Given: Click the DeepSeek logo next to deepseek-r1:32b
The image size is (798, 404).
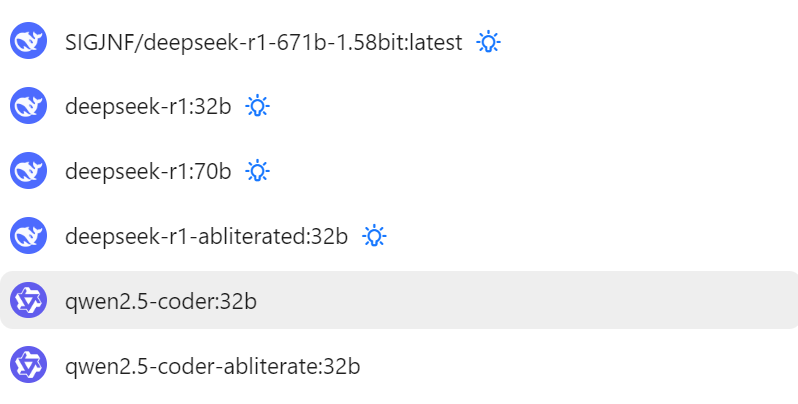Looking at the screenshot, I should 28,106.
